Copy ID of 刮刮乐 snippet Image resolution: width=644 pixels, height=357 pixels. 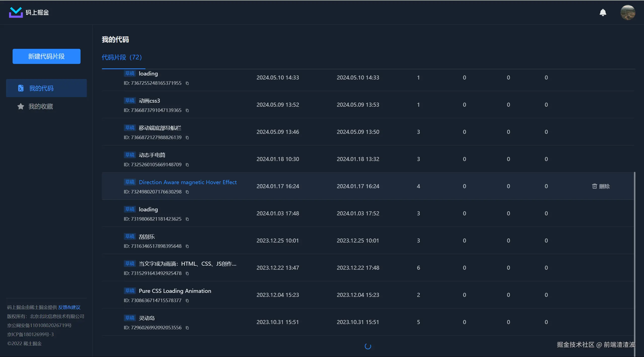point(187,246)
